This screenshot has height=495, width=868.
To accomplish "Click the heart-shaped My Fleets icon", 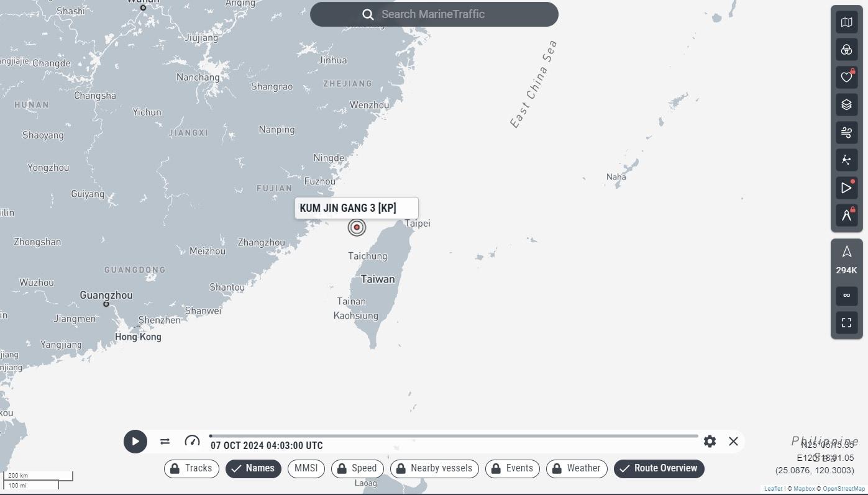I will pyautogui.click(x=846, y=78).
